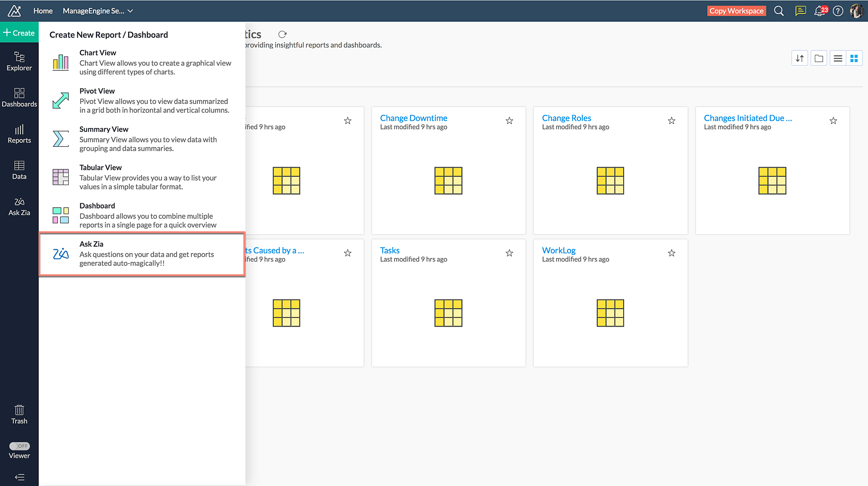The height and width of the screenshot is (486, 868).
Task: Choose Pivot View from create menu
Action: coord(142,100)
